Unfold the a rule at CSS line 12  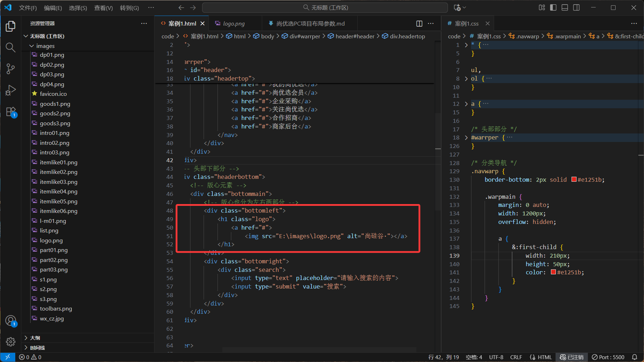(x=466, y=104)
